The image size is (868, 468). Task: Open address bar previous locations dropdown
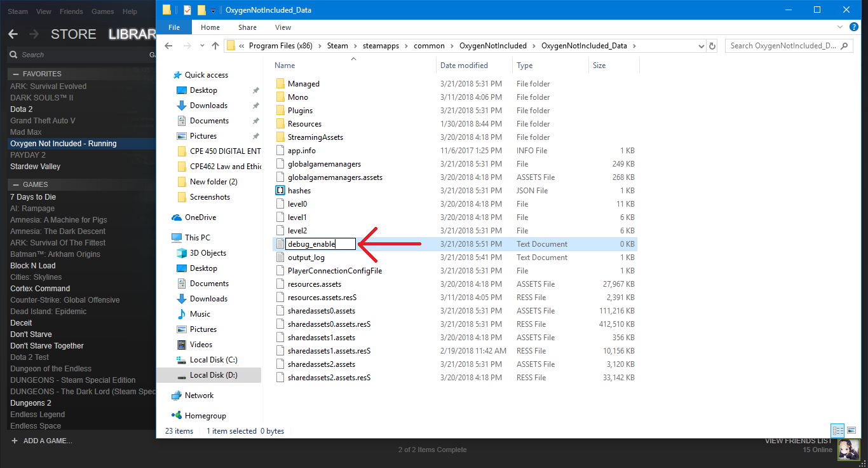coord(701,46)
